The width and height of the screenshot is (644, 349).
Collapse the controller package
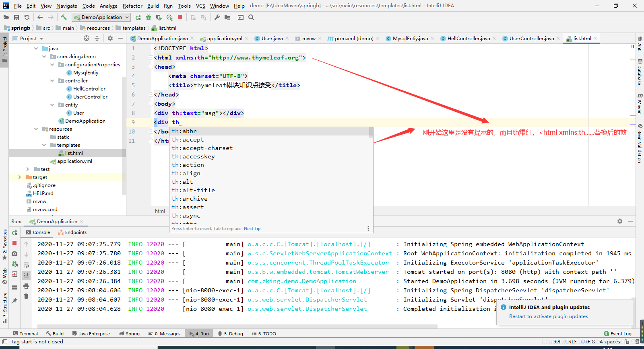click(x=52, y=80)
